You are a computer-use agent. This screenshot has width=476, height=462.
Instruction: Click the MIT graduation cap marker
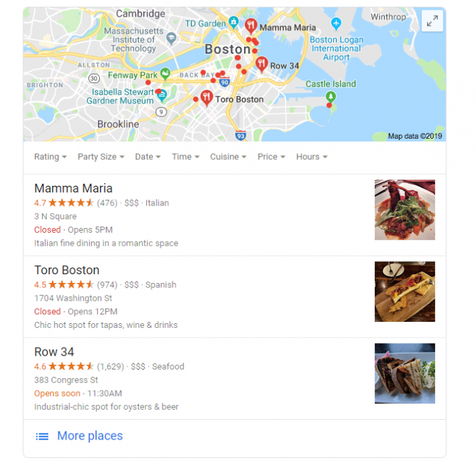coord(171,38)
